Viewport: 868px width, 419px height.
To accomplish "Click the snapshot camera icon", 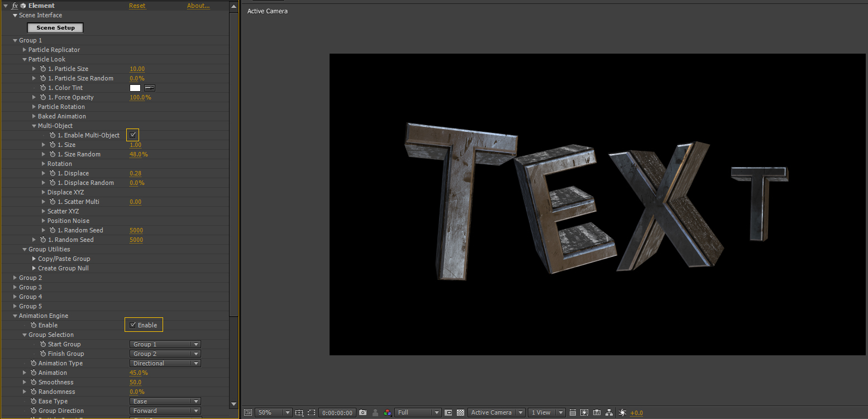I will pos(363,413).
